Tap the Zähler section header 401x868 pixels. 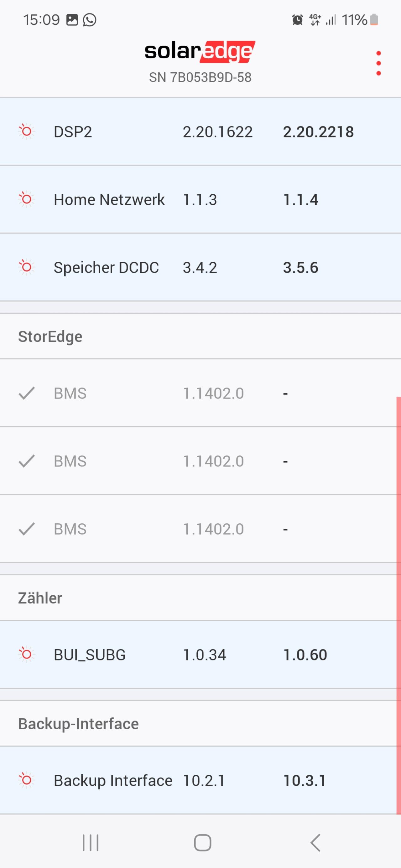(x=40, y=598)
